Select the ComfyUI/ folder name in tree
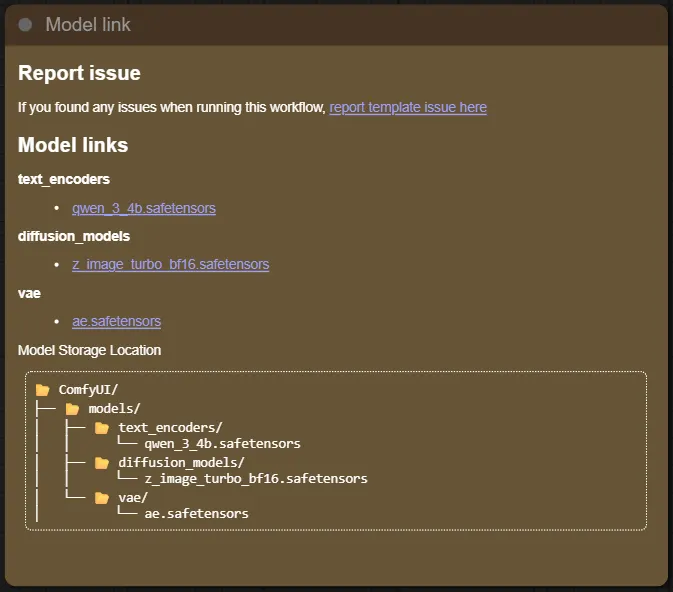Image resolution: width=673 pixels, height=592 pixels. pyautogui.click(x=89, y=390)
